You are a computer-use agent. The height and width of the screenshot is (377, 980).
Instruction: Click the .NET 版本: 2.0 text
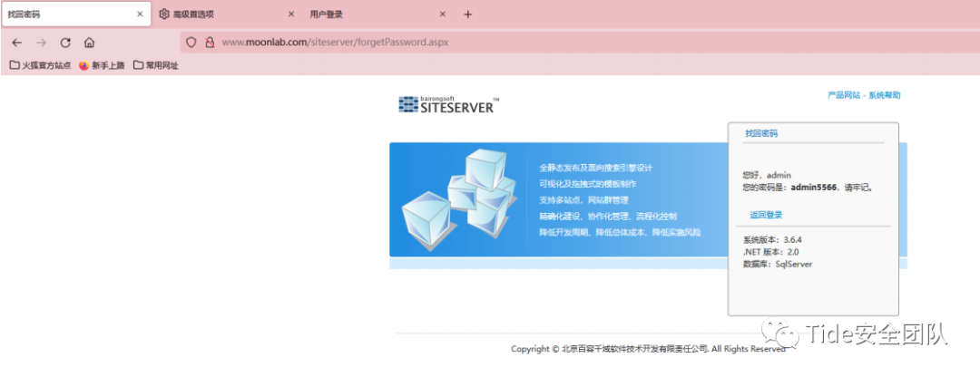pos(770,252)
